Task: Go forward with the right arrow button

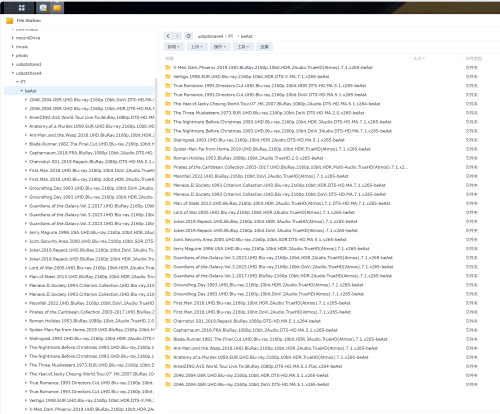Action: tap(177, 36)
